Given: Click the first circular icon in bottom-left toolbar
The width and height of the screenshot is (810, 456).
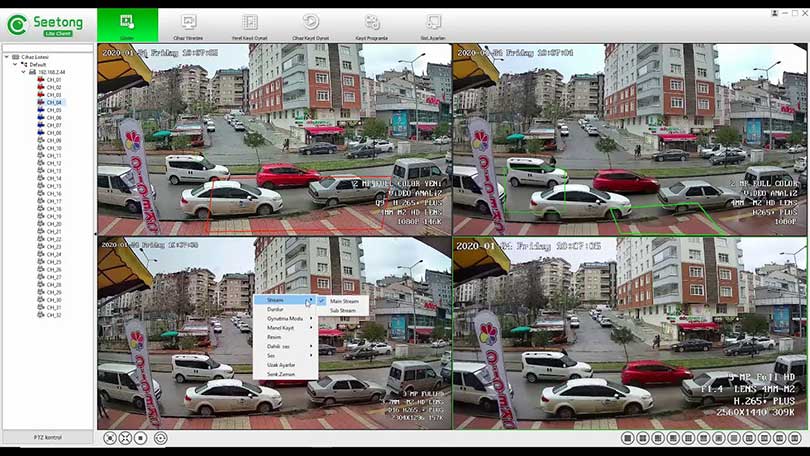Looking at the screenshot, I should click(x=110, y=438).
